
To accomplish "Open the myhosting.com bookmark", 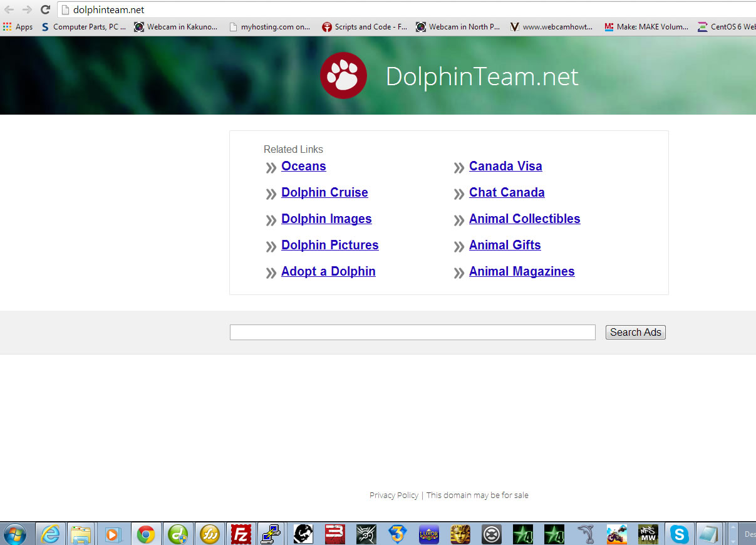I will click(x=270, y=27).
